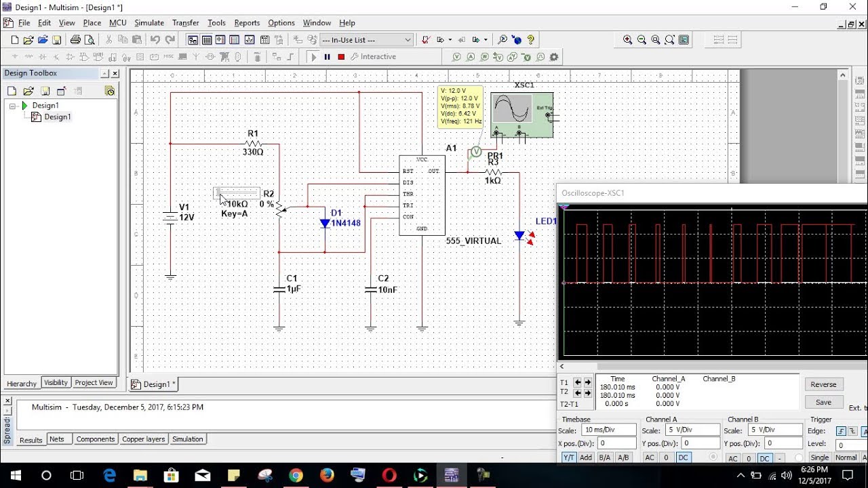
Task: Open the Simulate menu
Action: (149, 23)
